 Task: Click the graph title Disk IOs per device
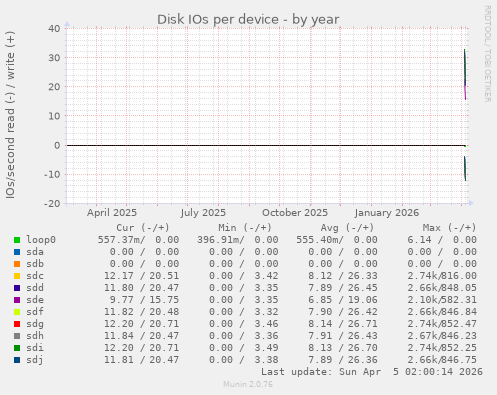[x=248, y=20]
